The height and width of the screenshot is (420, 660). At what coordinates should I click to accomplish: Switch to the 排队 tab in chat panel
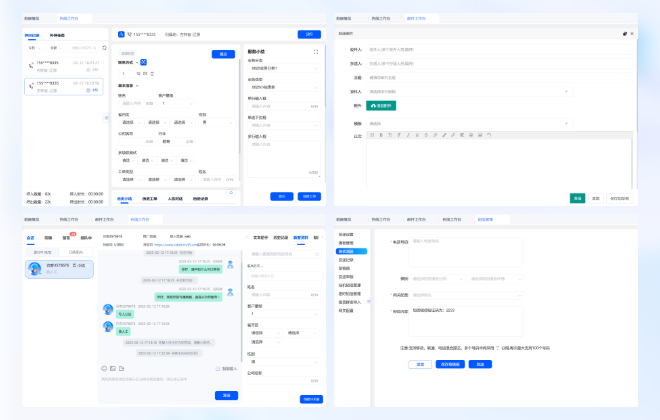tap(48, 238)
